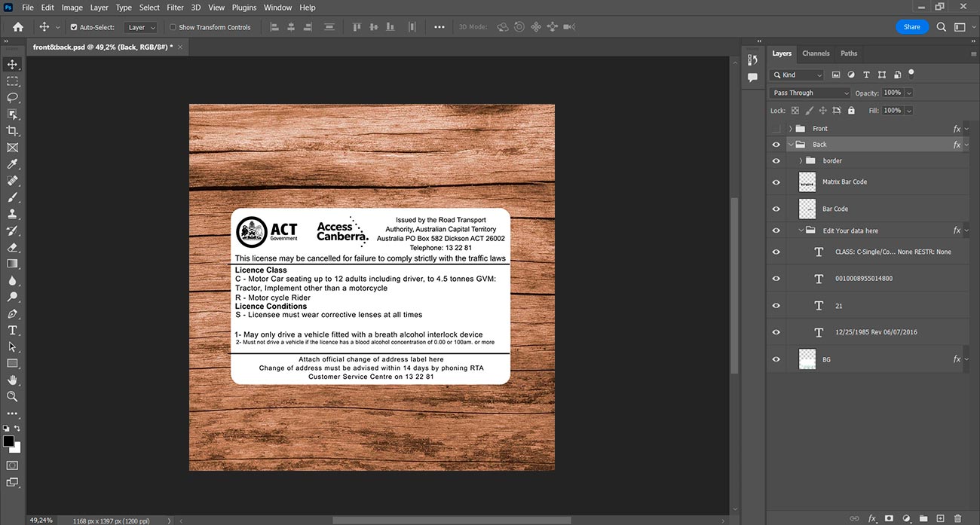Open the Filter menu
Viewport: 980px width, 525px height.
pyautogui.click(x=175, y=8)
